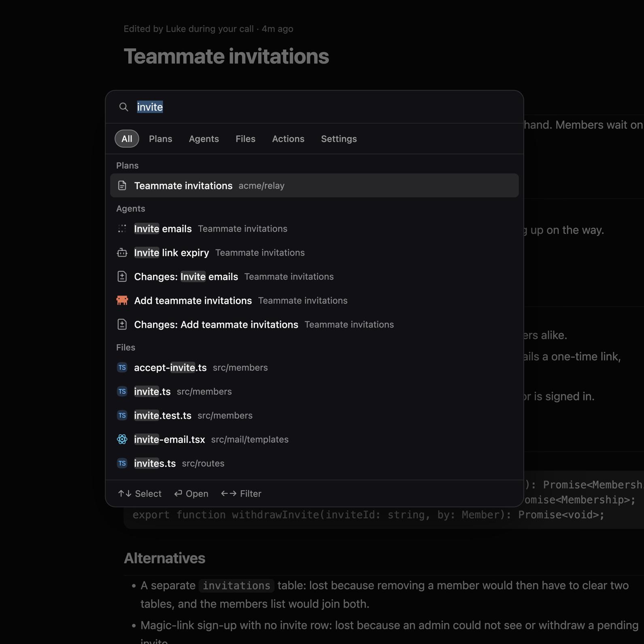Open the invite-email.tsx template file
The width and height of the screenshot is (644, 644).
314,439
